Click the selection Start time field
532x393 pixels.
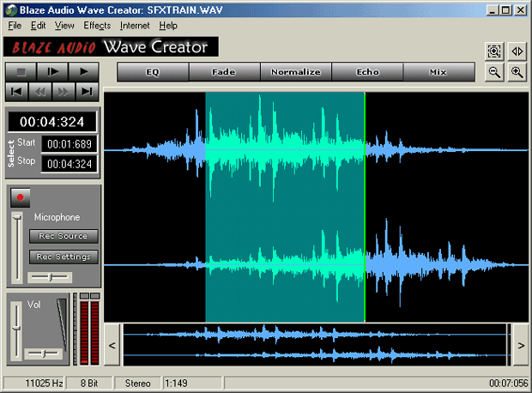click(x=70, y=144)
